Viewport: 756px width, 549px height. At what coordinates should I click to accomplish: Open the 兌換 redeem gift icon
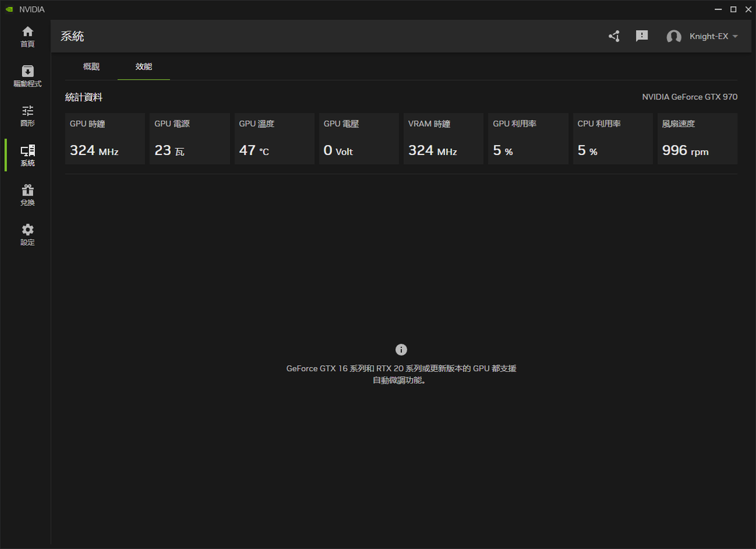27,195
